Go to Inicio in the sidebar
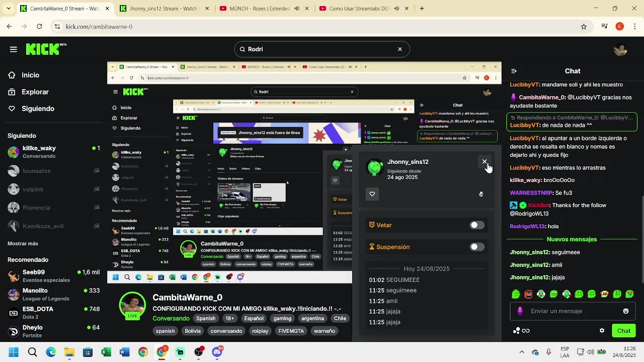Image resolution: width=644 pixels, height=362 pixels. [30, 75]
